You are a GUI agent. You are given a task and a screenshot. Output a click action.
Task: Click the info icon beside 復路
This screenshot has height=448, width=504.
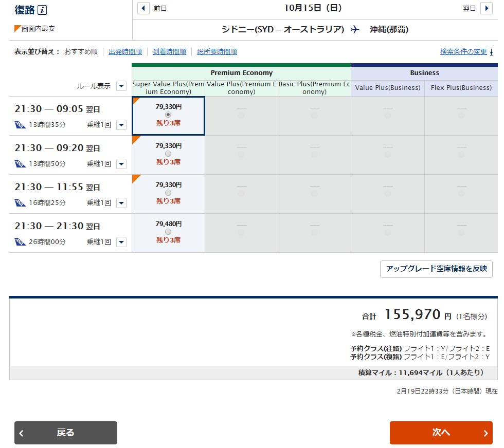(x=43, y=10)
